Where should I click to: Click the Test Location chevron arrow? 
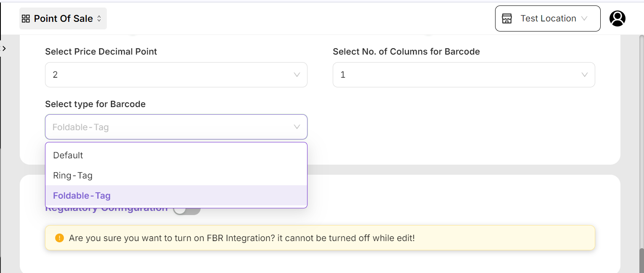tap(584, 18)
